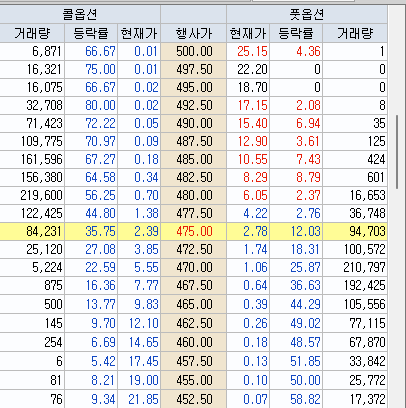The width and height of the screenshot is (406, 408).
Task: Sort by call 거래량 column header
Action: point(32,33)
